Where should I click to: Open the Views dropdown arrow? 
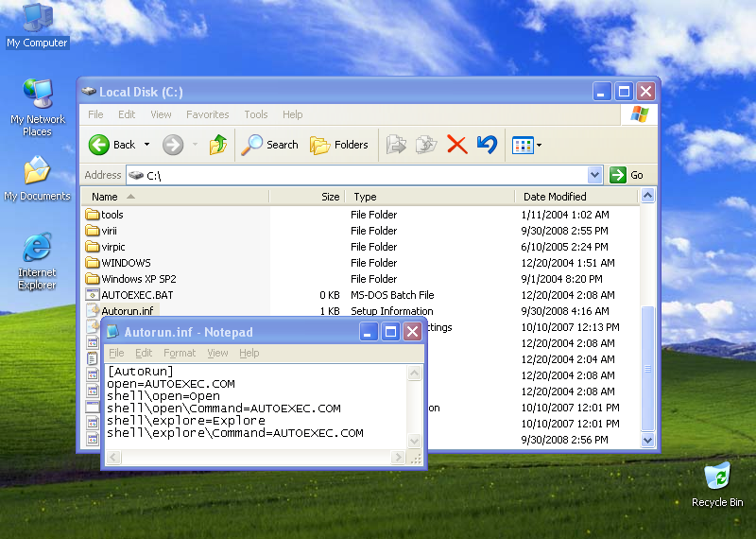[x=539, y=145]
